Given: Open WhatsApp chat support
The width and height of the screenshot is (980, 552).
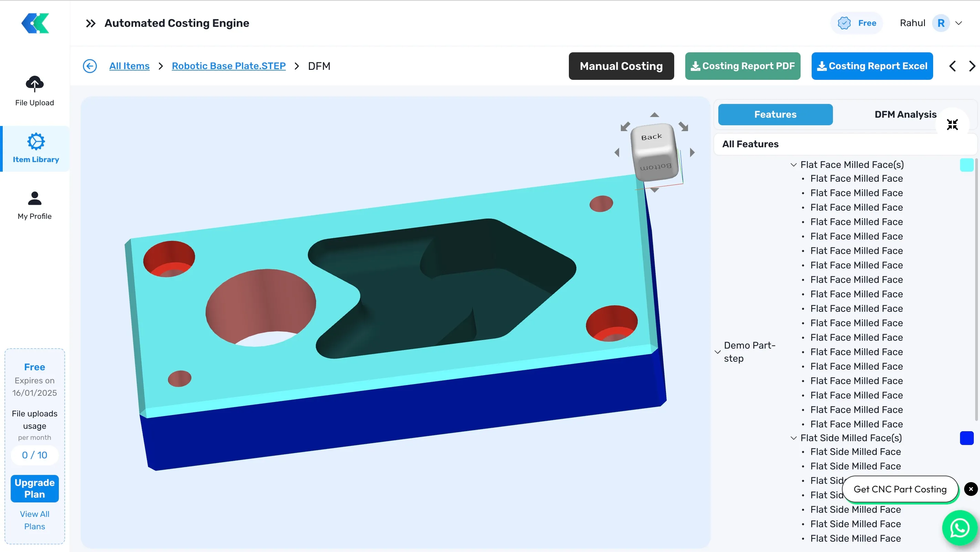Looking at the screenshot, I should click(x=959, y=528).
